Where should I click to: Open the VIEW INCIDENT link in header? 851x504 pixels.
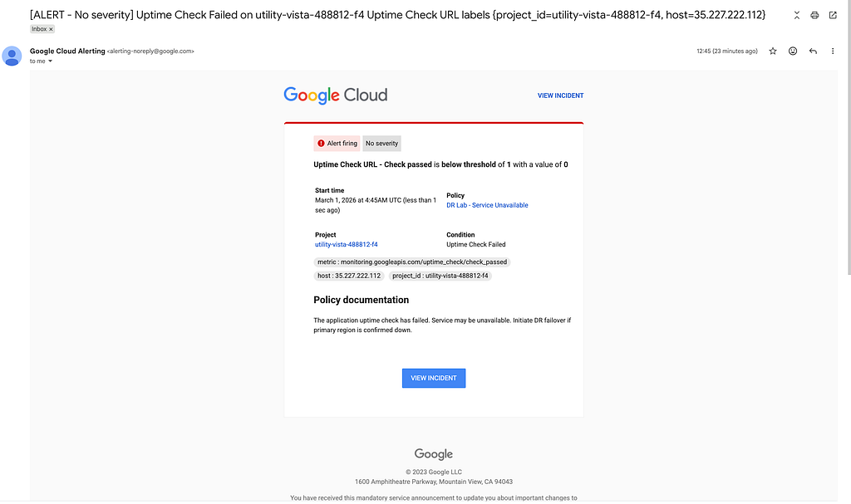560,95
